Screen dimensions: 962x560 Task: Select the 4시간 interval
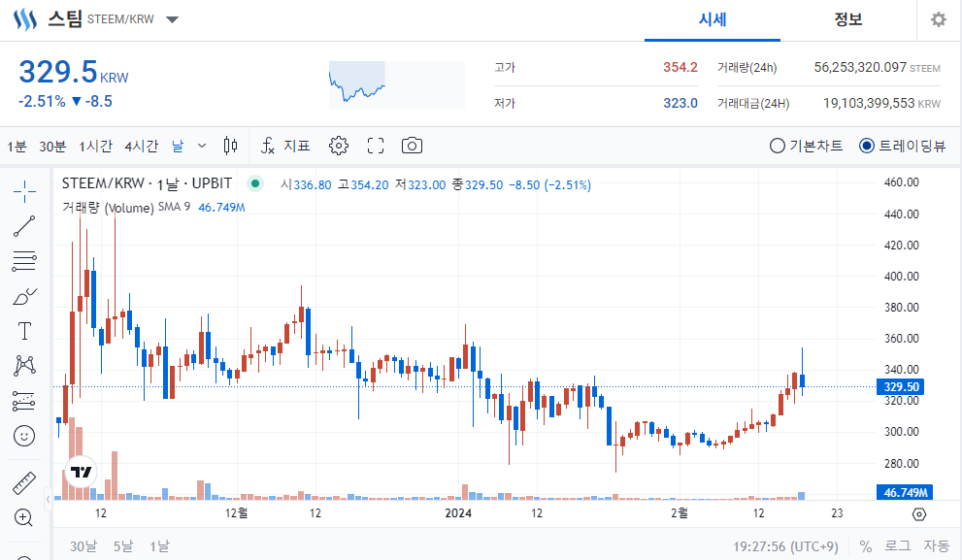coord(141,146)
